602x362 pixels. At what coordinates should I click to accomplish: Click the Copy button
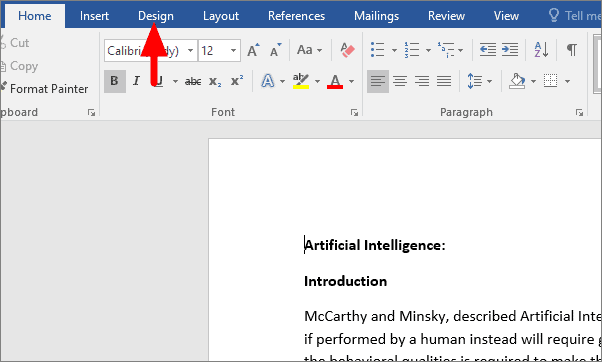coord(20,66)
